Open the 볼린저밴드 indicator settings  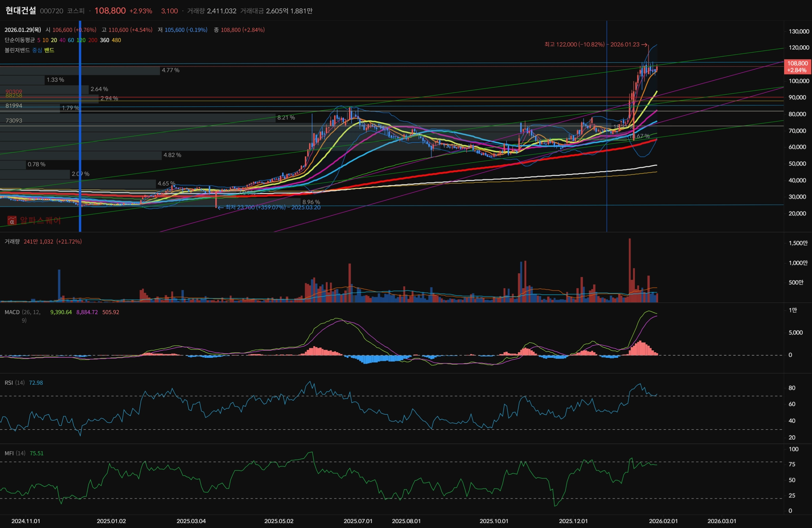click(17, 50)
